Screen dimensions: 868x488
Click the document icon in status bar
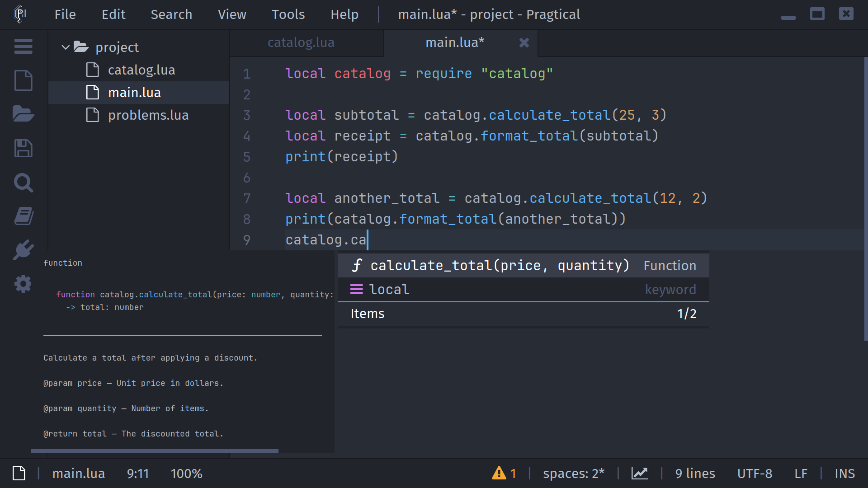click(19, 473)
